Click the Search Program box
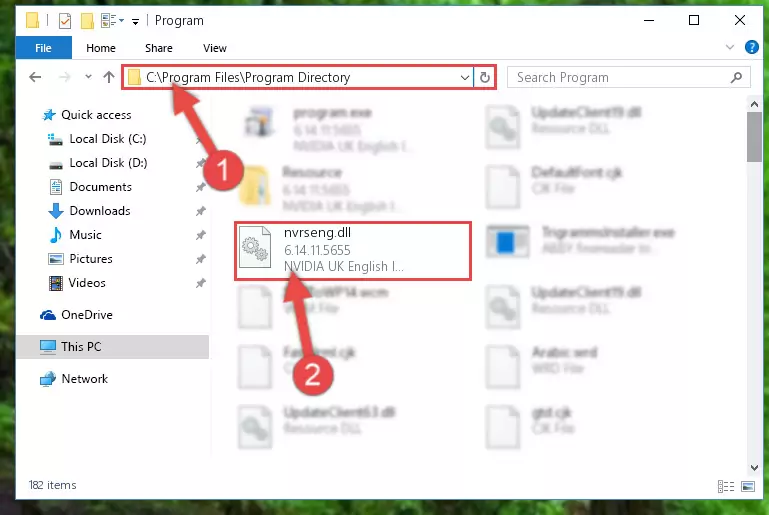769x515 pixels. click(629, 77)
